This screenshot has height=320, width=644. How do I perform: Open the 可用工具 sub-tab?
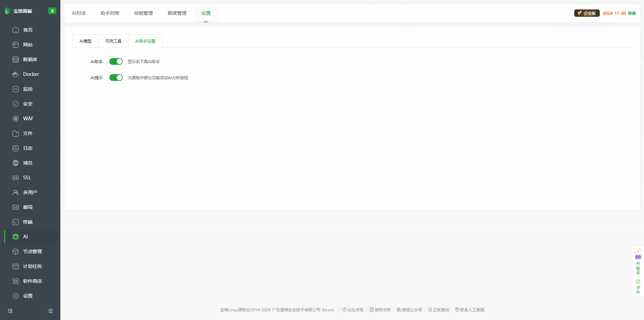[113, 41]
